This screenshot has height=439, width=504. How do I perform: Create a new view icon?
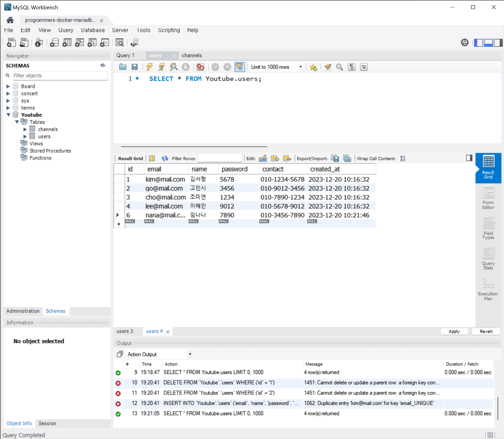[79, 42]
